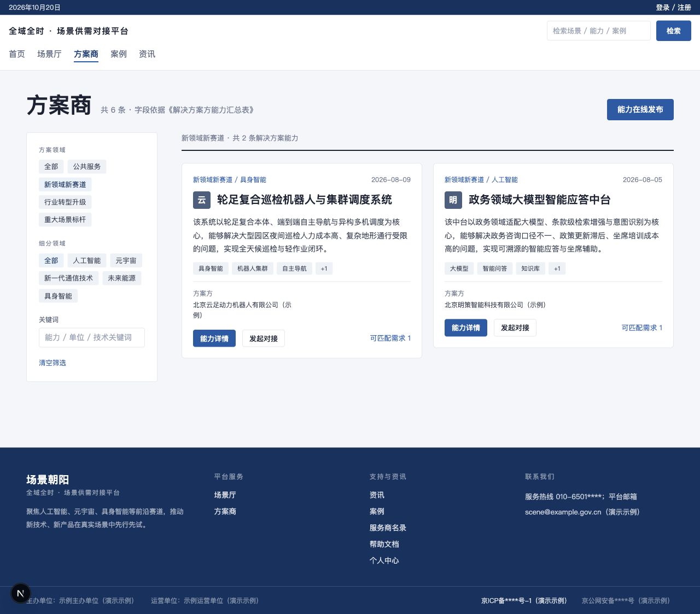Toggle 方案领域 filter 全部
Image resolution: width=700 pixels, height=614 pixels.
51,167
